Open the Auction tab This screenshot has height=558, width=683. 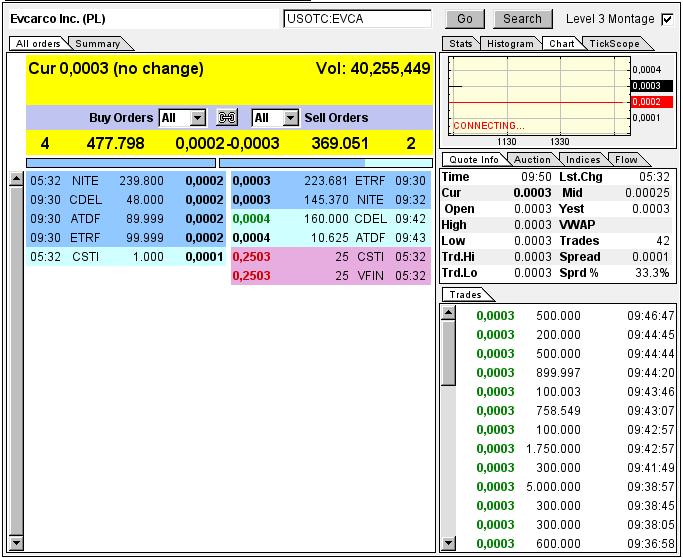point(532,159)
